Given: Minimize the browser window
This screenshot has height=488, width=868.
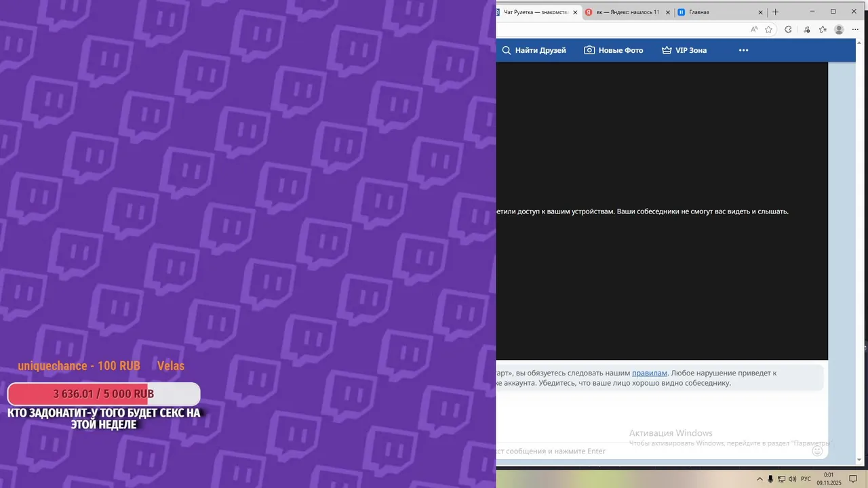Looking at the screenshot, I should (813, 12).
